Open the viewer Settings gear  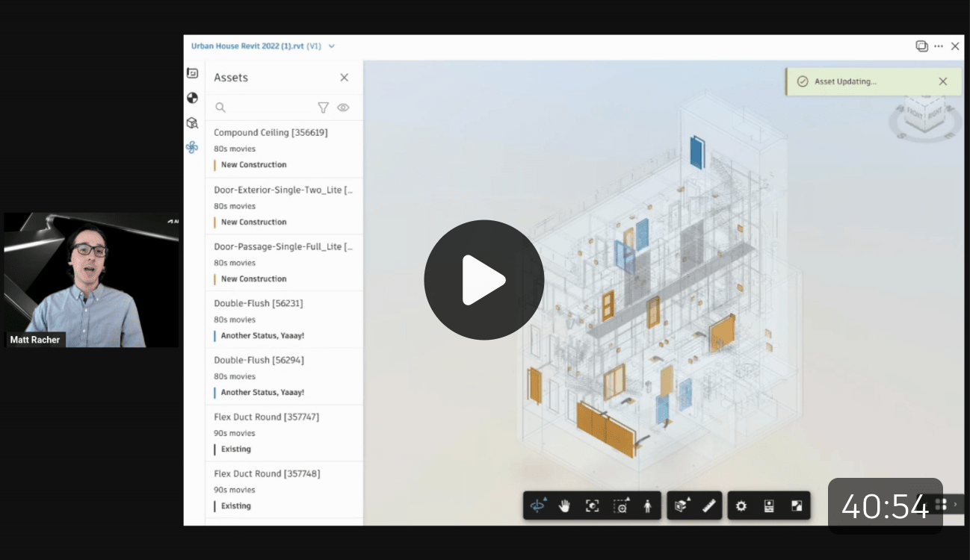pos(740,505)
